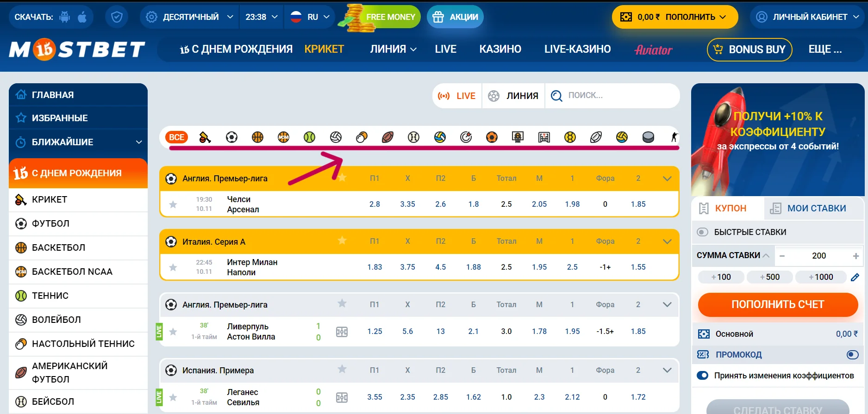This screenshot has height=414, width=868.
Task: Open the LIVE item in main navigation
Action: [445, 49]
